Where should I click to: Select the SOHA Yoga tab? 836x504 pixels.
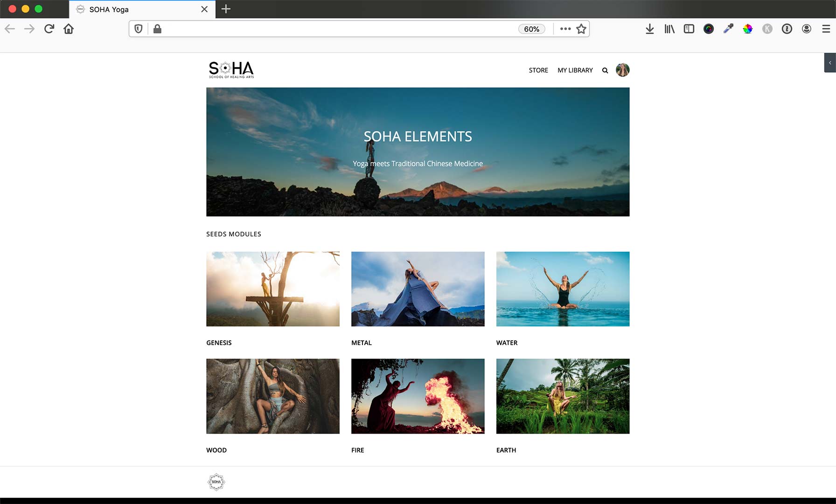142,9
